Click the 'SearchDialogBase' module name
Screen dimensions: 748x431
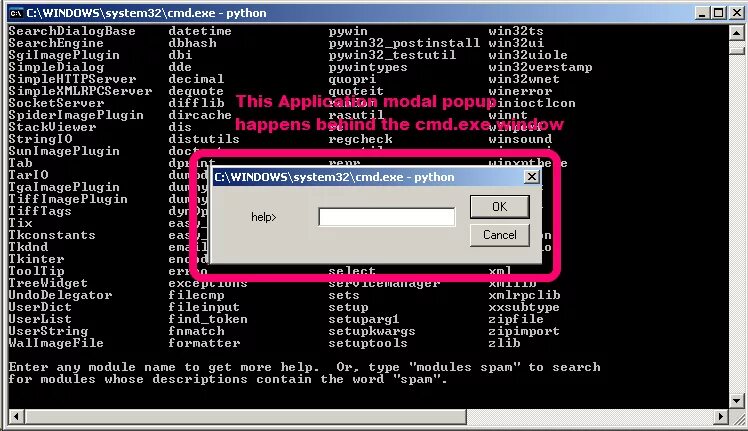click(x=72, y=31)
